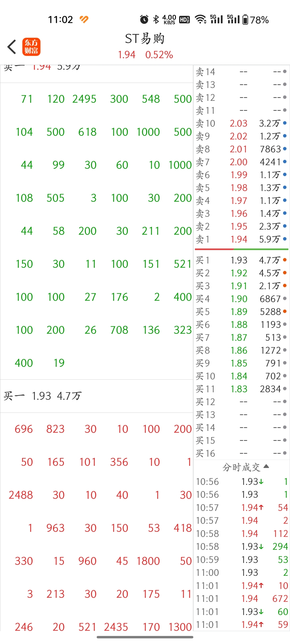Tap the bottom home gesture bar
Viewport: 290px width, 644px height.
click(145, 637)
